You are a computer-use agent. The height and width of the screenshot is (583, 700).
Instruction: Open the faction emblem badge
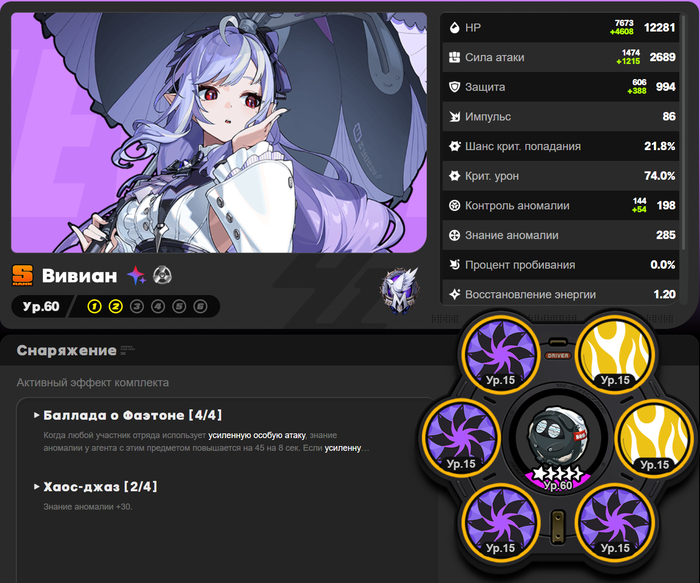coord(399,291)
